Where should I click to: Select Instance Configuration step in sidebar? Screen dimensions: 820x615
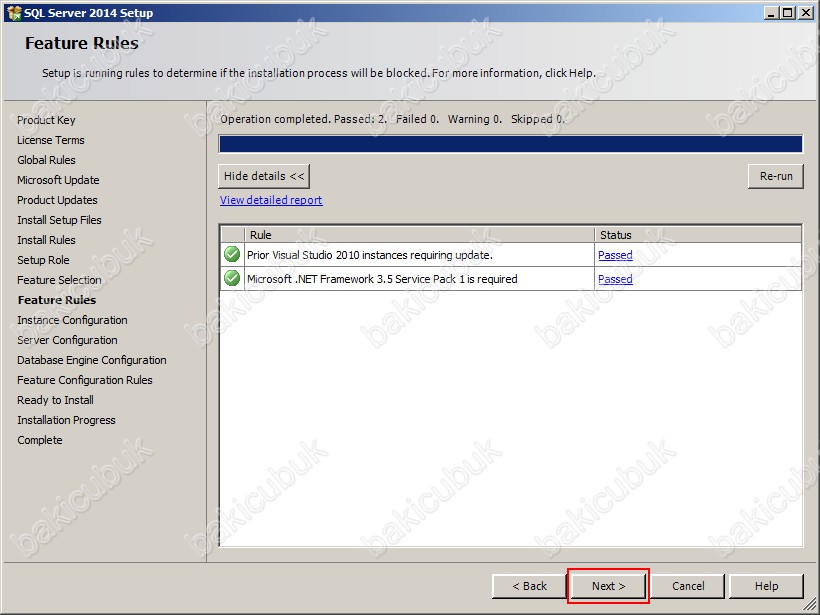pos(72,320)
